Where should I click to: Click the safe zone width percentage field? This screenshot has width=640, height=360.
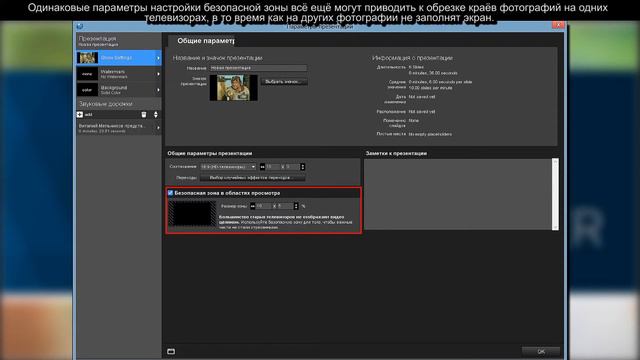pos(263,206)
